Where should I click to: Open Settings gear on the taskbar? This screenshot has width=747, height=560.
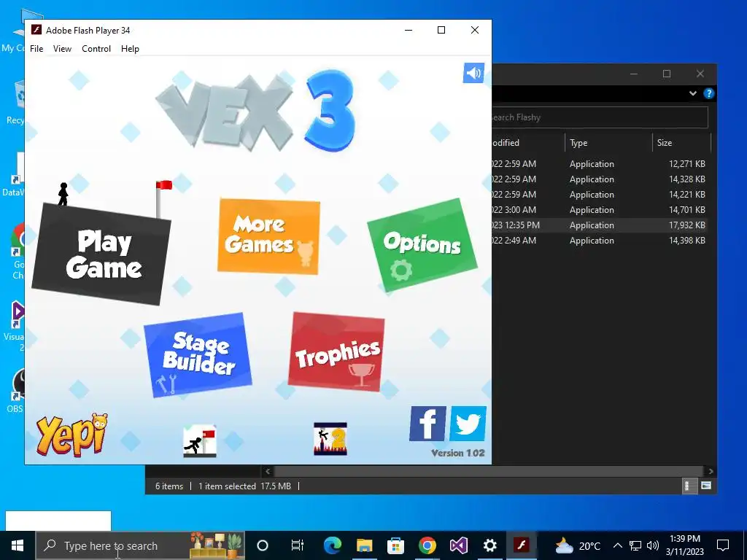489,545
